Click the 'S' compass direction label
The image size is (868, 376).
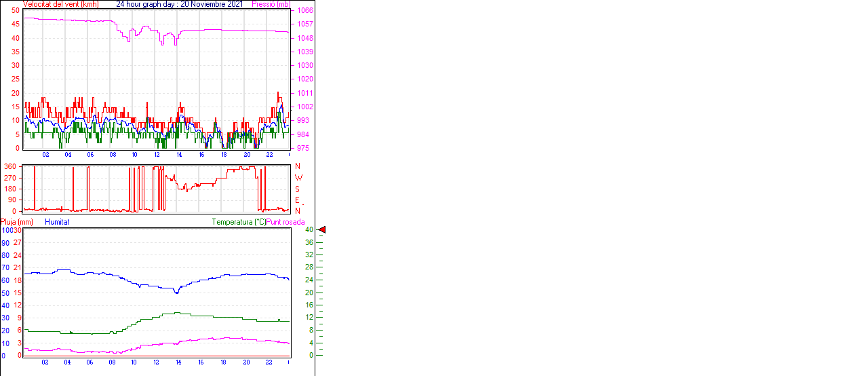tap(298, 189)
